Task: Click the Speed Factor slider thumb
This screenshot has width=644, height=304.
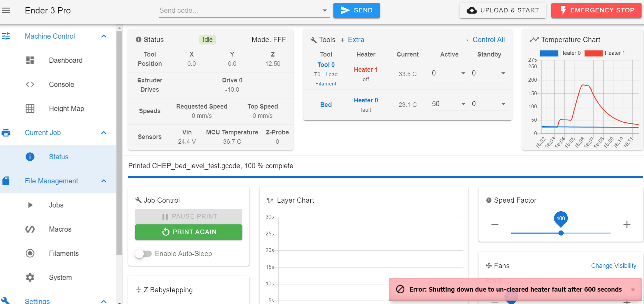Action: (561, 233)
